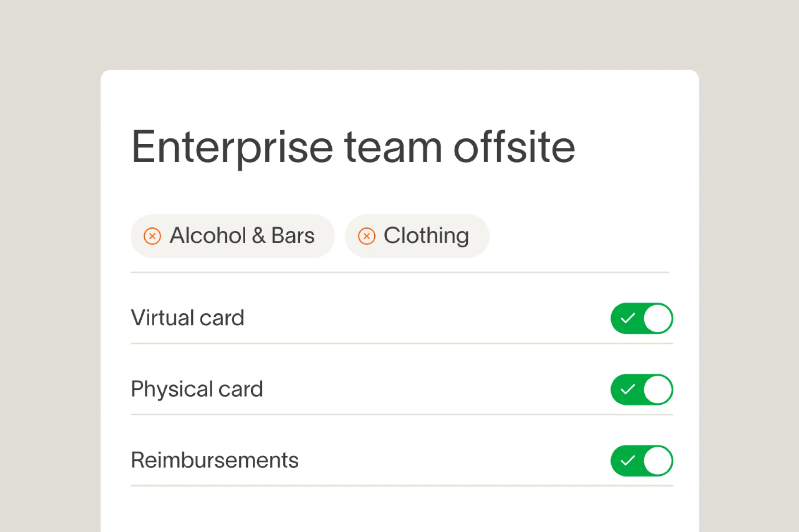Select the Clothing chip label

tap(426, 236)
